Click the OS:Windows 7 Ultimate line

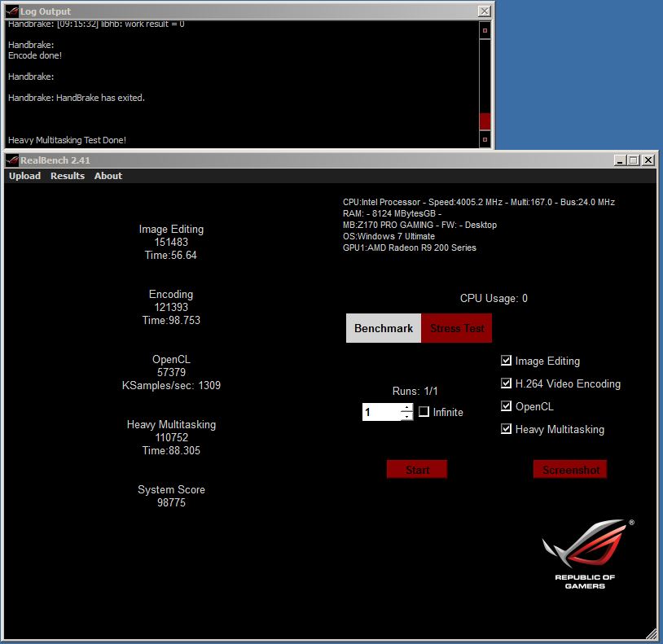[389, 236]
